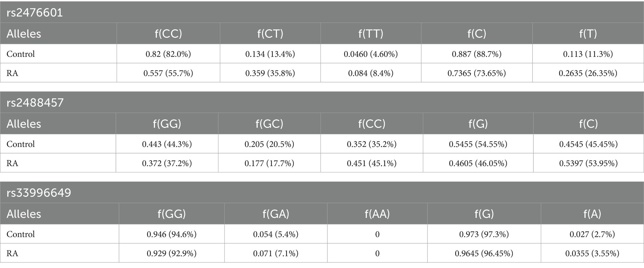
Task: Select the f(AA) column header
Action: click(x=377, y=214)
